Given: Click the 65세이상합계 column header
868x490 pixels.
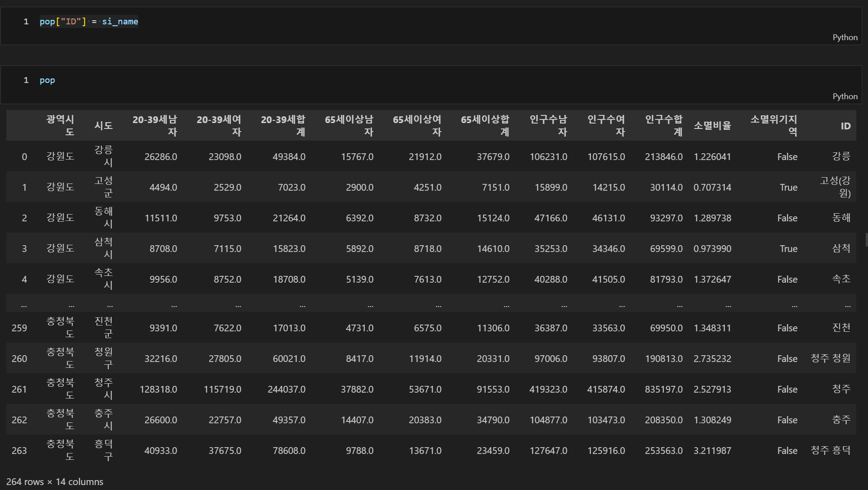Looking at the screenshot, I should tap(485, 125).
